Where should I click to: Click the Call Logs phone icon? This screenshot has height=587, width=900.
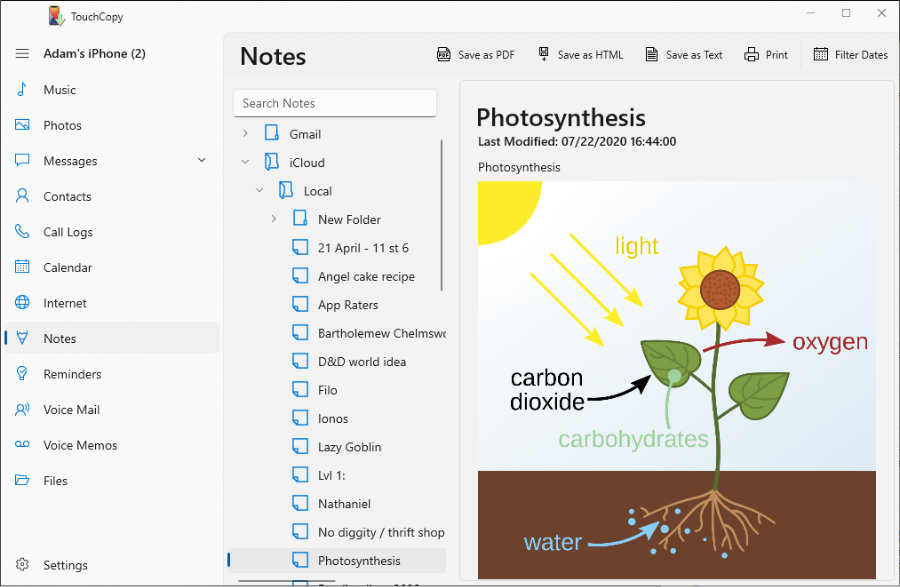(22, 232)
